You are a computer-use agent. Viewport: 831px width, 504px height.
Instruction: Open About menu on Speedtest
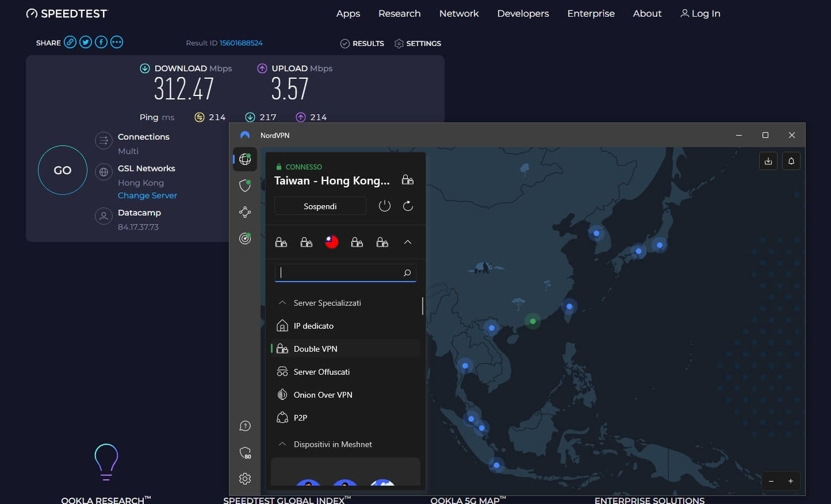click(x=647, y=13)
